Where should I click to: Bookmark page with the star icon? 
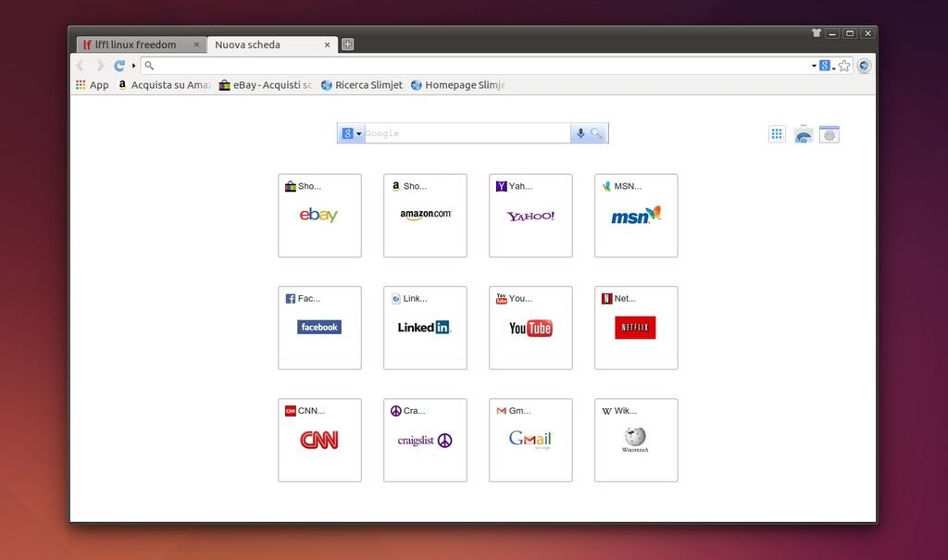click(844, 66)
